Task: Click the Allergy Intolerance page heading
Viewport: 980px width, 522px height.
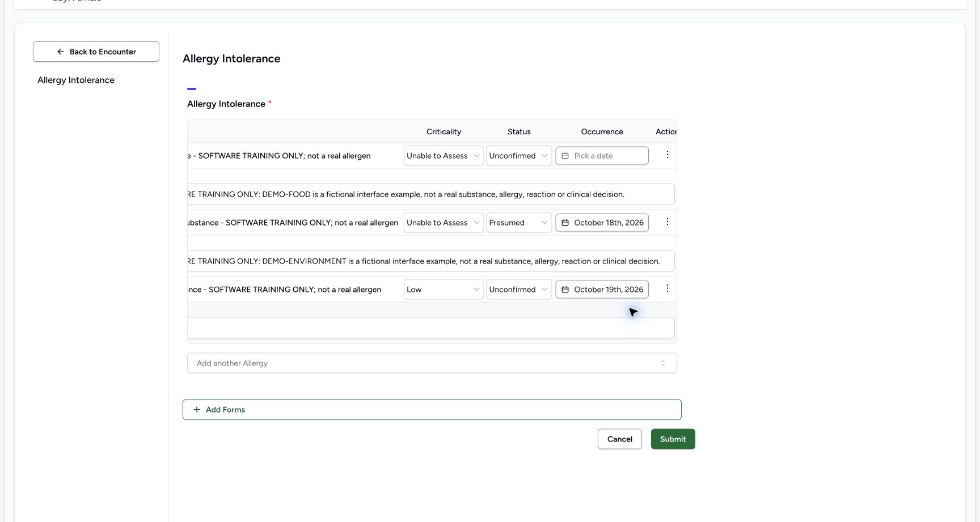Action: [x=231, y=58]
